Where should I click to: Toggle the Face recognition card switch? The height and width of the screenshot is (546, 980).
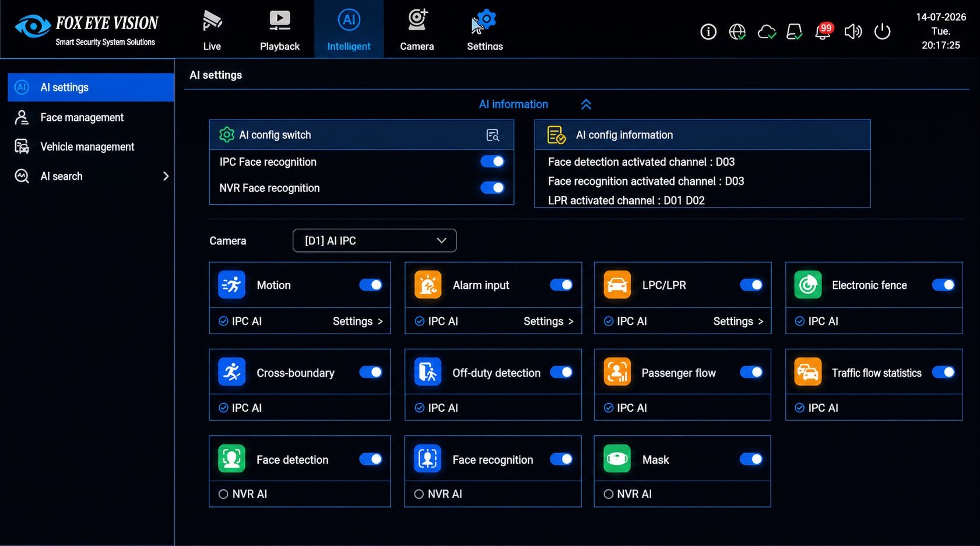(561, 459)
